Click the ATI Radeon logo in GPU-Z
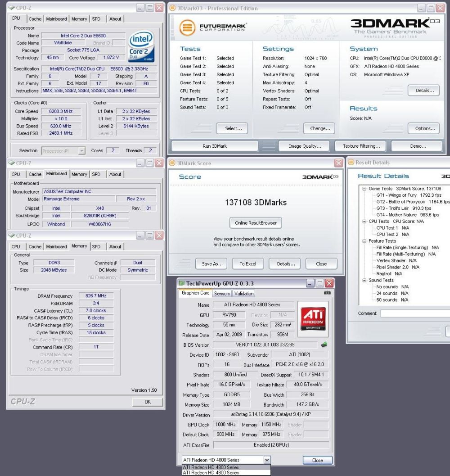Image resolution: width=450 pixels, height=476 pixels. (x=313, y=319)
